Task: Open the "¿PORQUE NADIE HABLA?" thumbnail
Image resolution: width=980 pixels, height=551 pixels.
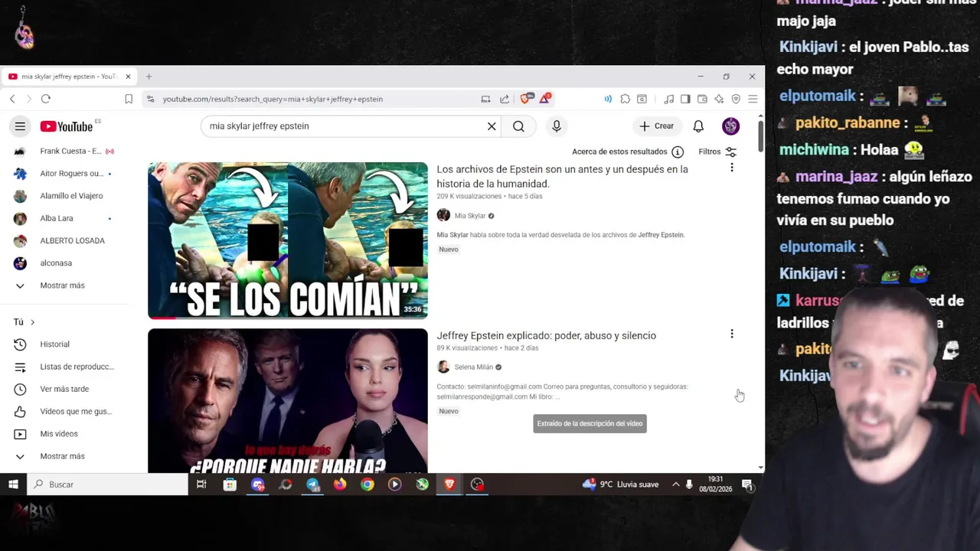Action: 288,400
